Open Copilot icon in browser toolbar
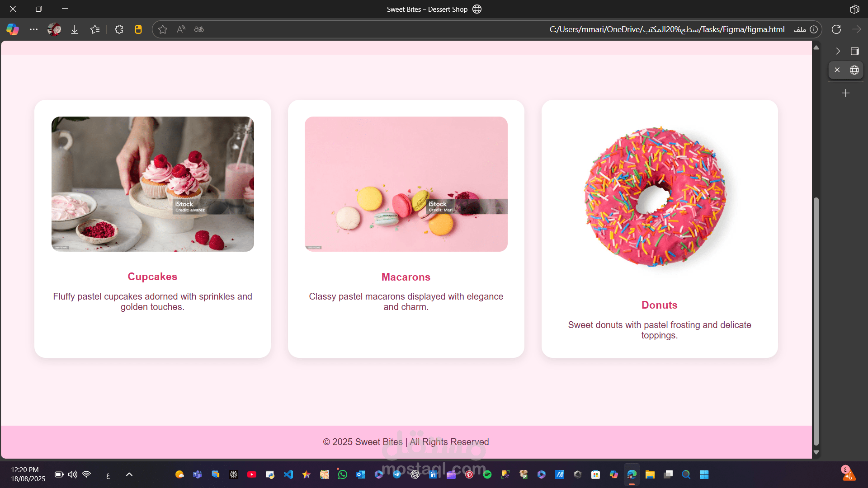 click(x=13, y=29)
